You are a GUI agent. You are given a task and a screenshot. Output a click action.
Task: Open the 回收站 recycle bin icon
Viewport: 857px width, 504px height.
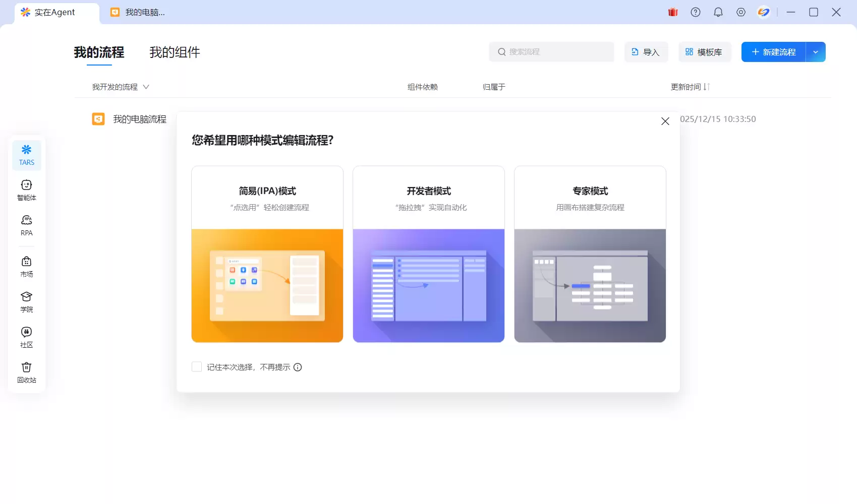27,372
